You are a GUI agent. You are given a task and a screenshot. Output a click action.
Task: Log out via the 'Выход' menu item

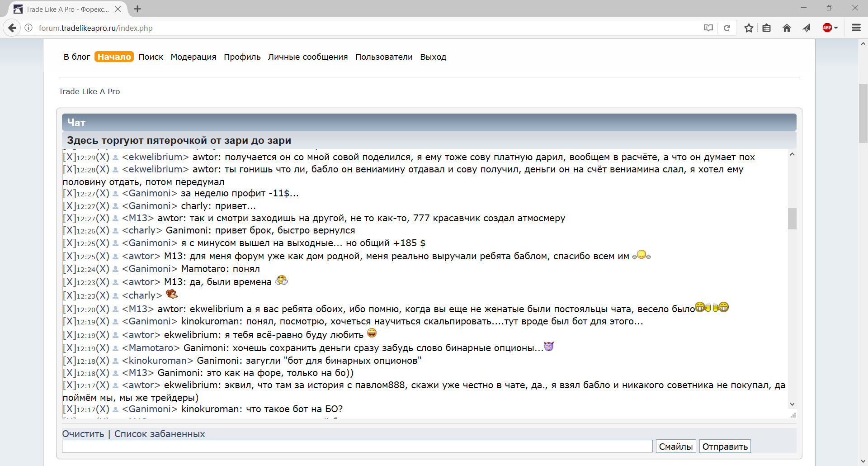coord(433,57)
